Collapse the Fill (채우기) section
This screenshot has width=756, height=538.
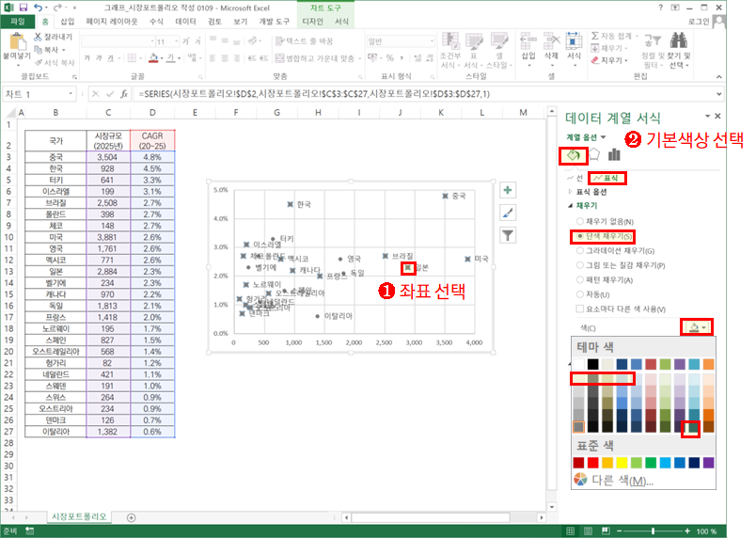click(571, 206)
